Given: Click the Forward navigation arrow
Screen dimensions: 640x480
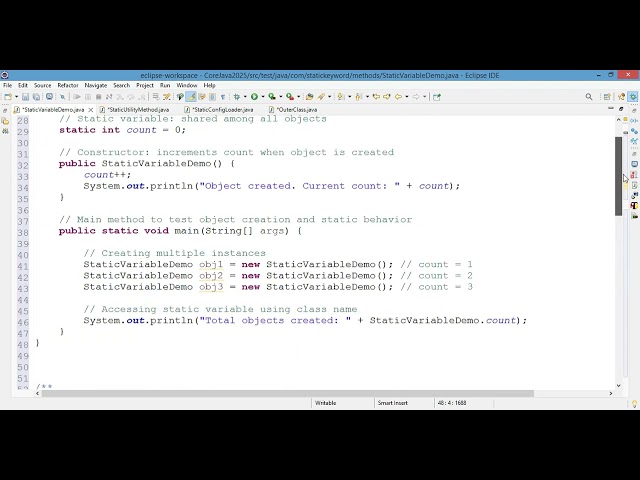Looking at the screenshot, I should pyautogui.click(x=416, y=97).
